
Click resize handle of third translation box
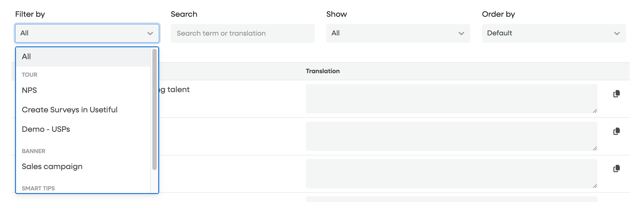[595, 186]
